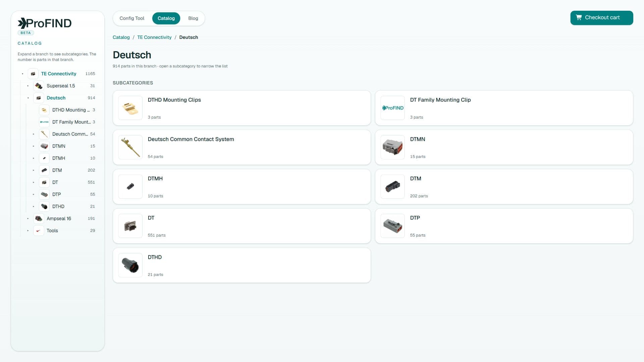Click the ProFIND logo in the sidebar
This screenshot has width=644, height=362.
point(45,23)
